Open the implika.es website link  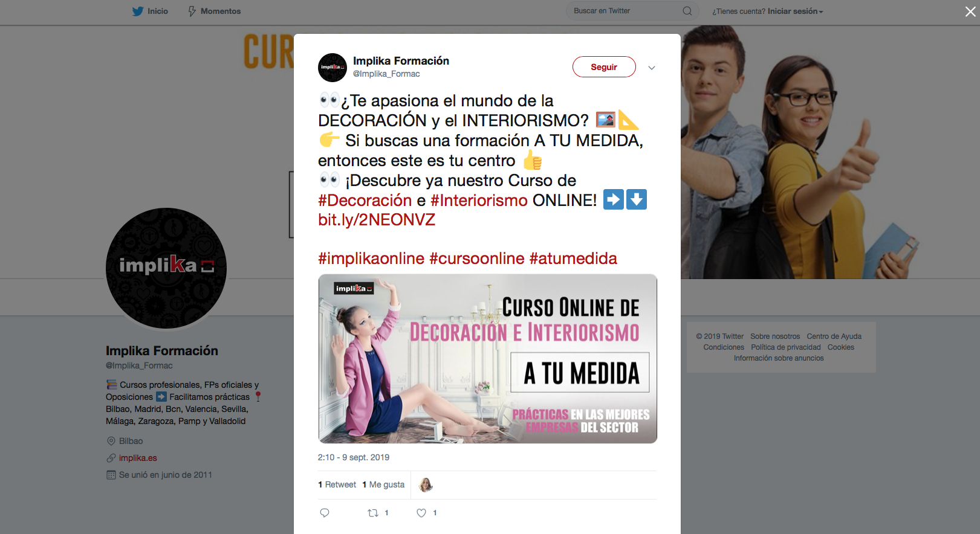click(138, 458)
